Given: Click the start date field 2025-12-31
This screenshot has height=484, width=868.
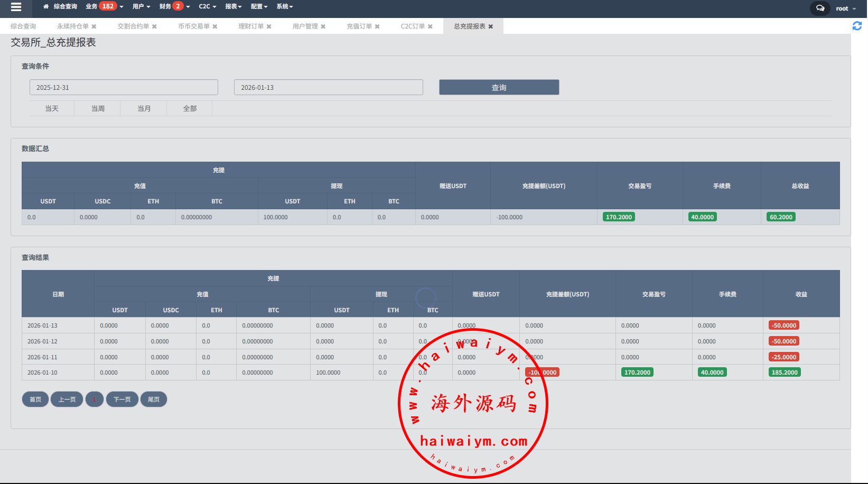Looking at the screenshot, I should [124, 88].
